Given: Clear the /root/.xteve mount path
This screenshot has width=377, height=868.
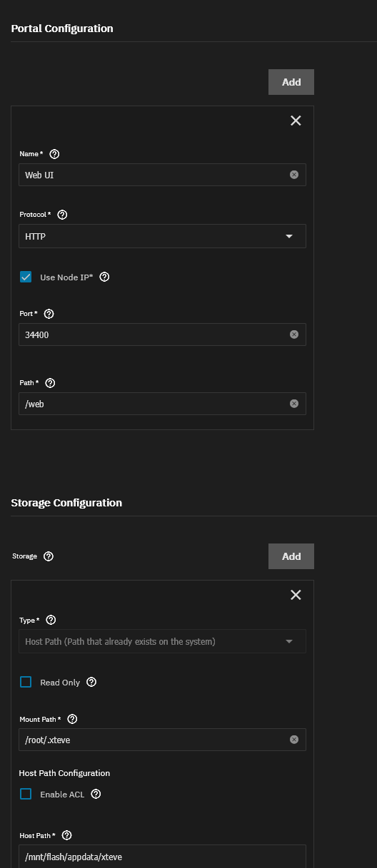Looking at the screenshot, I should pyautogui.click(x=294, y=740).
